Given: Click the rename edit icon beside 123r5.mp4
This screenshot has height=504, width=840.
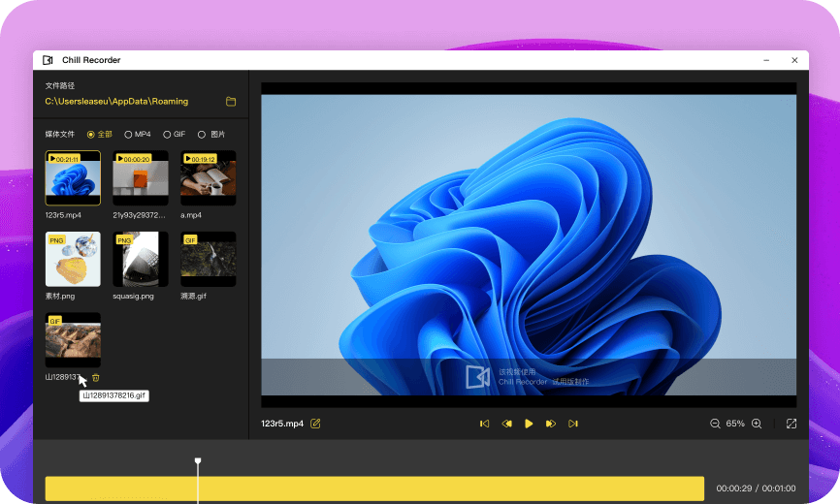Looking at the screenshot, I should click(315, 424).
